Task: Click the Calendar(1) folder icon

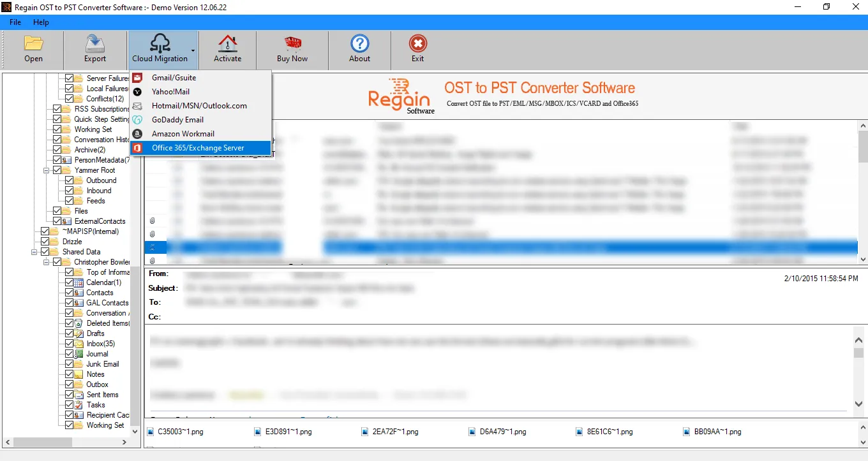Action: 79,282
